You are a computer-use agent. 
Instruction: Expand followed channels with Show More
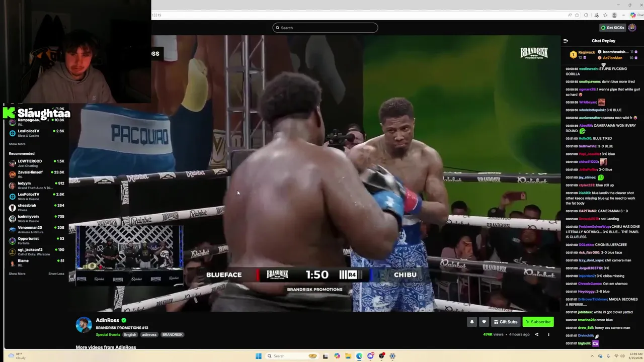[x=17, y=144]
